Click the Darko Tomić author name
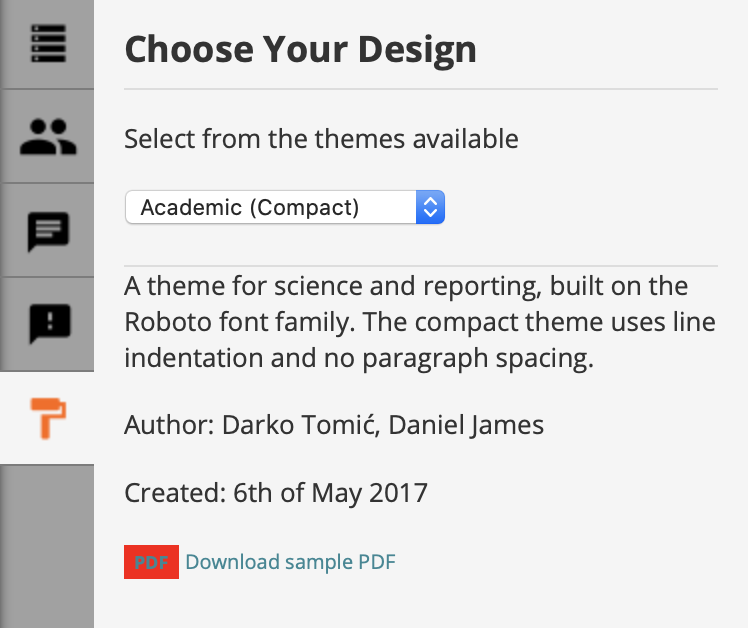Viewport: 748px width, 628px height. point(301,425)
